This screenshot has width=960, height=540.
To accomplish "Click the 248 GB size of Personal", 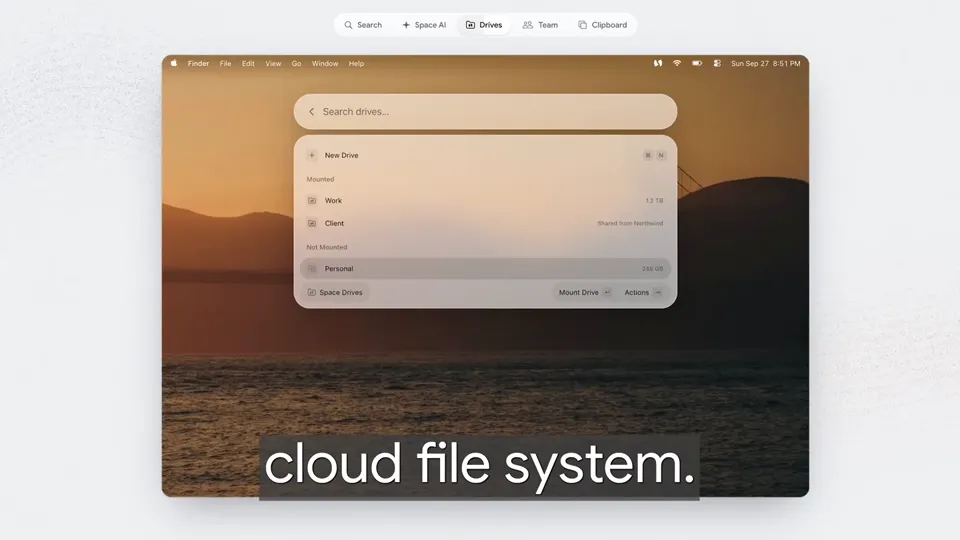I will tap(653, 269).
